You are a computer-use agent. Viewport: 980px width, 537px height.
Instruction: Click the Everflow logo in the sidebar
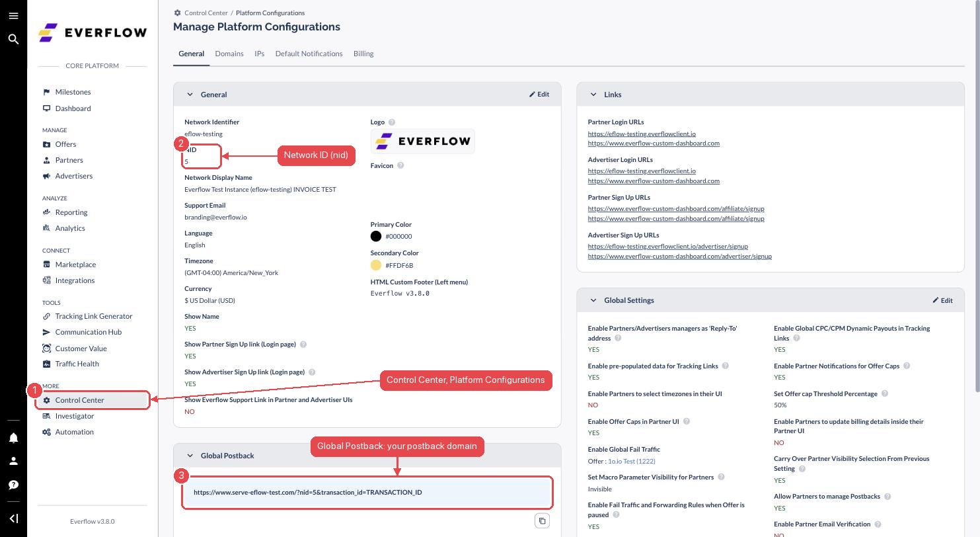coord(93,32)
